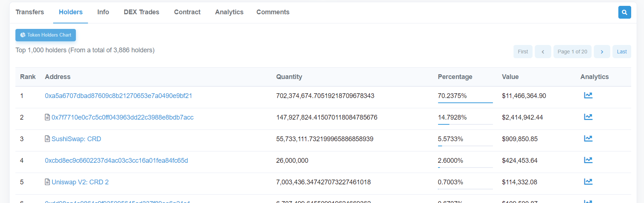This screenshot has width=644, height=203.
Task: Click the search magnifier icon button
Action: (x=624, y=12)
